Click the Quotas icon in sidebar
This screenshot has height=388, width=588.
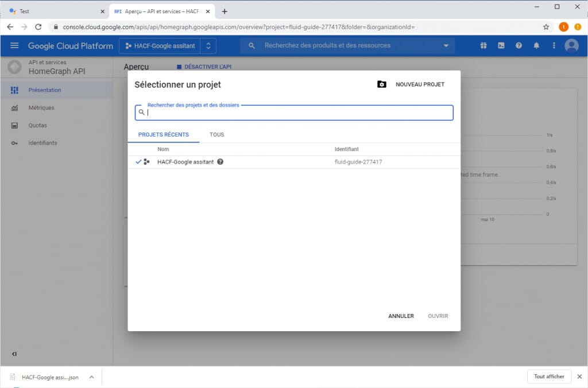pos(14,126)
